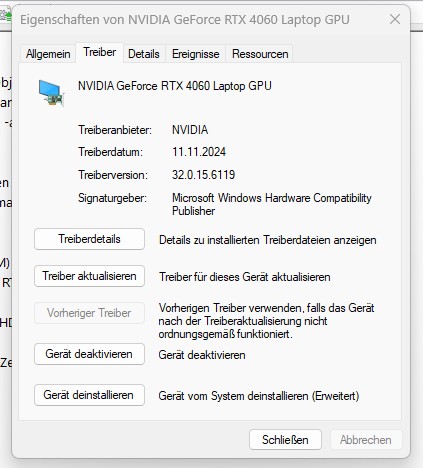
Task: Switch to the Allgemein tab
Action: pyautogui.click(x=48, y=54)
